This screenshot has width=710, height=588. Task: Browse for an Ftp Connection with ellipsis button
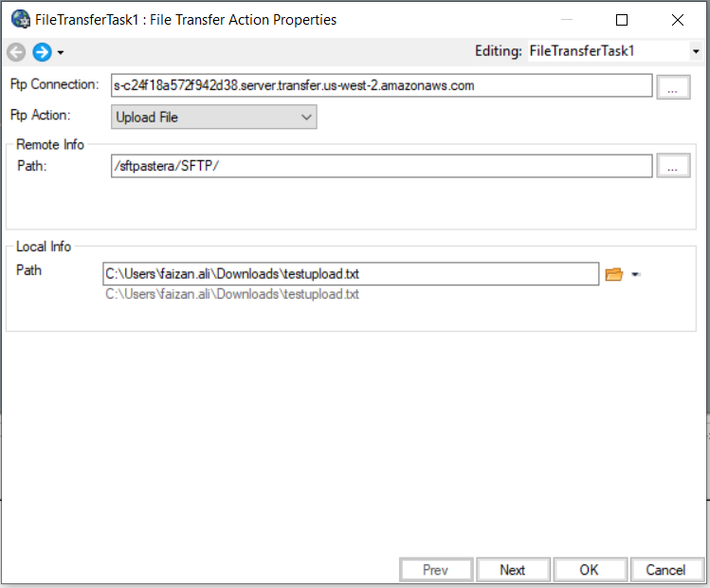[673, 86]
